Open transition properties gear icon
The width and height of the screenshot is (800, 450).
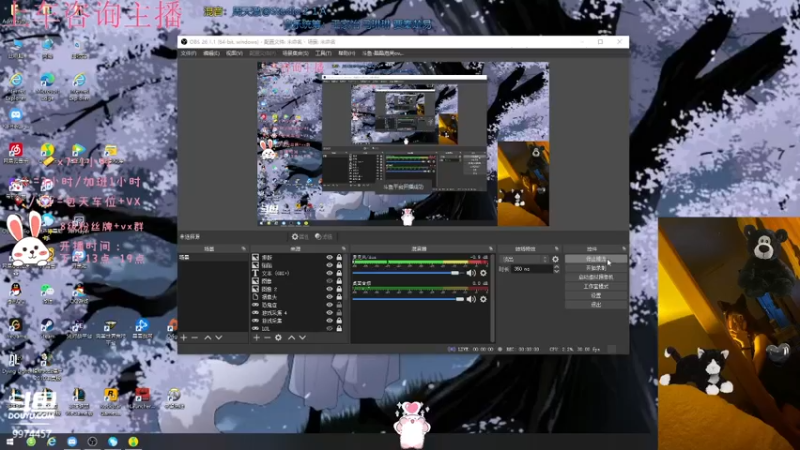coord(555,259)
